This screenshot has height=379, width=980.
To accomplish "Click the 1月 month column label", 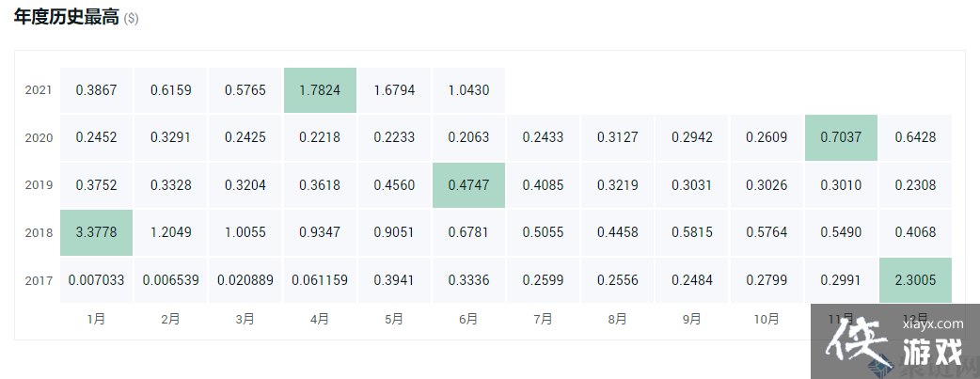I will 96,319.
